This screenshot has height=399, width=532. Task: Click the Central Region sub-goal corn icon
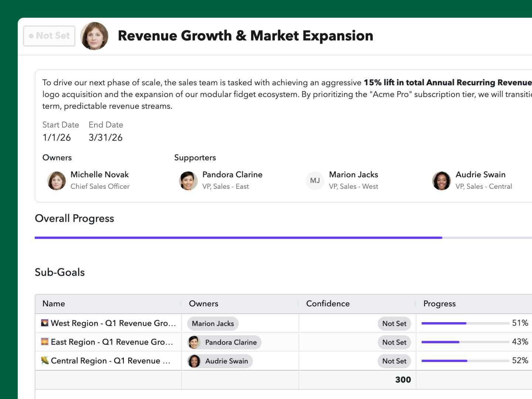45,361
